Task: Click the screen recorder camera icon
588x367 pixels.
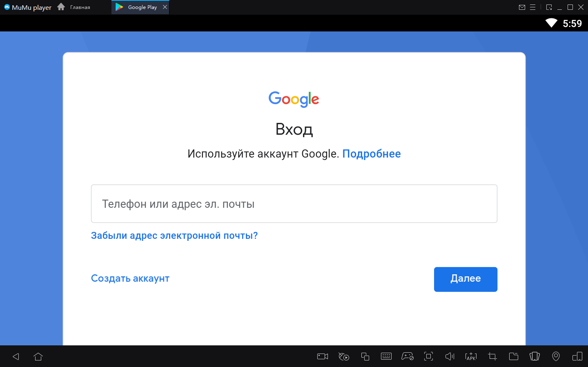Action: pos(323,356)
